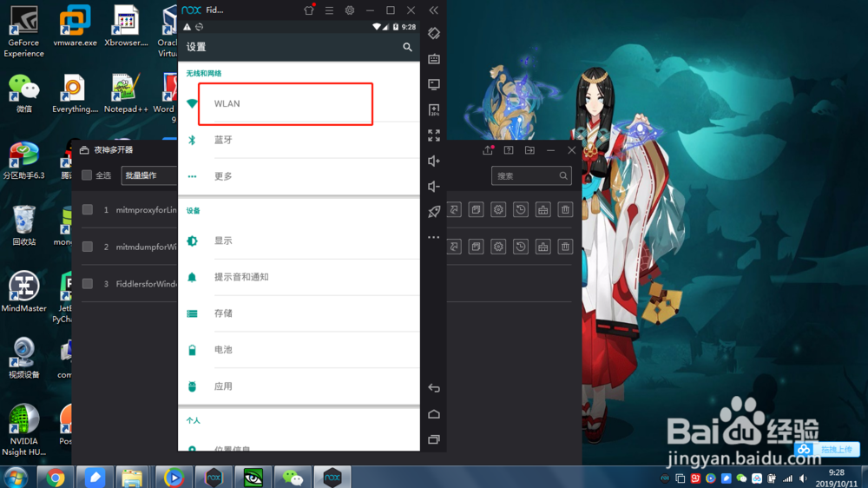
Task: Open the MindMaster desktop shortcut
Action: [x=23, y=292]
